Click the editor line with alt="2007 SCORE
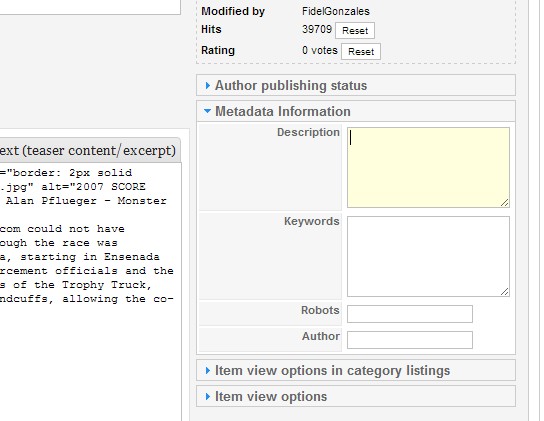Viewport: 544px width, 421px height. tap(73, 187)
